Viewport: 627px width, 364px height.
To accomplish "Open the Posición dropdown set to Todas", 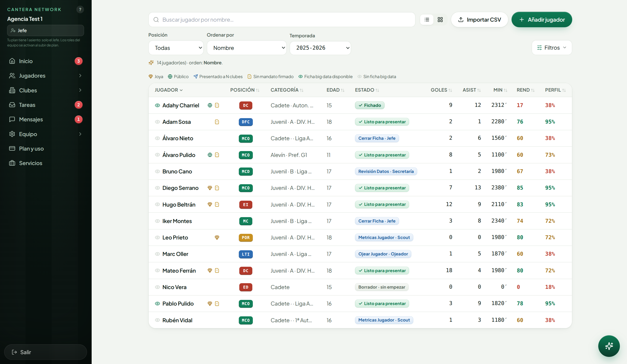I will pyautogui.click(x=176, y=48).
